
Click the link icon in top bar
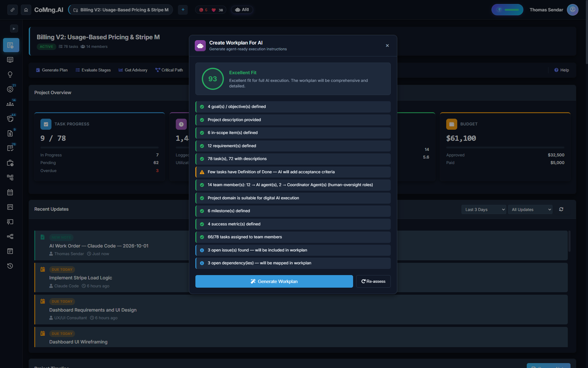pyautogui.click(x=12, y=10)
